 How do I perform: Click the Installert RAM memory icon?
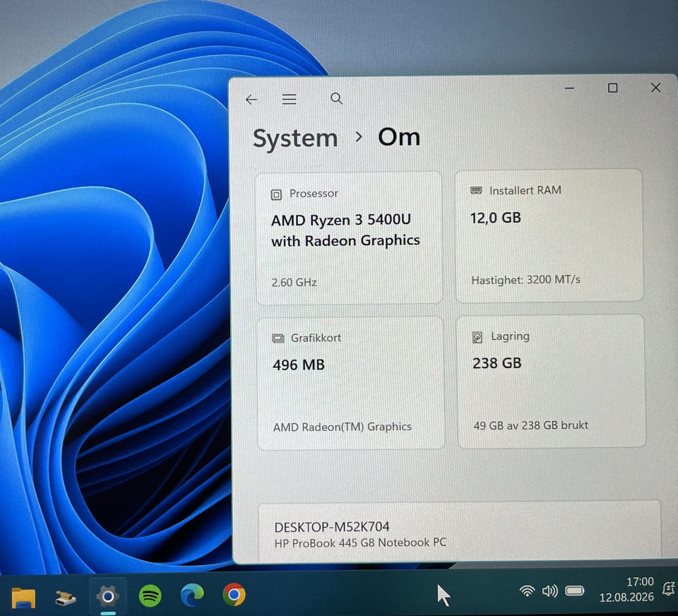point(476,190)
